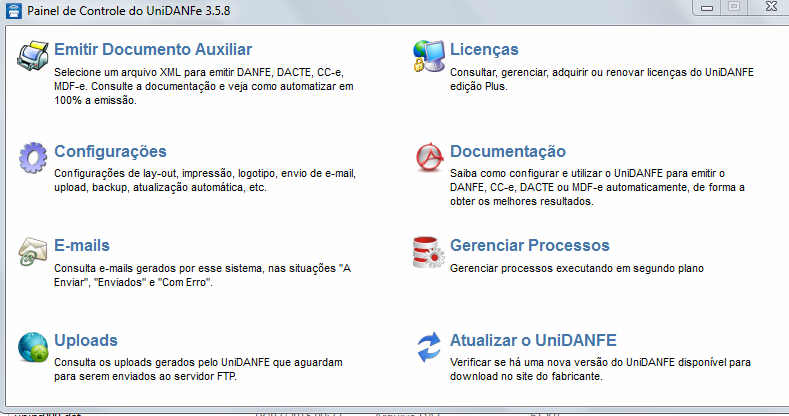The image size is (789, 416).
Task: Open the Emitir Documento Auxiliar link
Action: coord(153,49)
